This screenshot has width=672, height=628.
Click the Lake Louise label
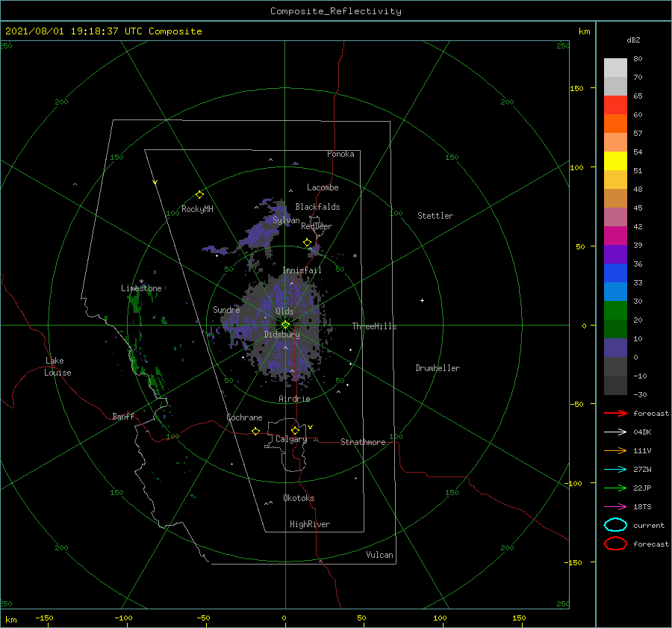tap(57, 367)
